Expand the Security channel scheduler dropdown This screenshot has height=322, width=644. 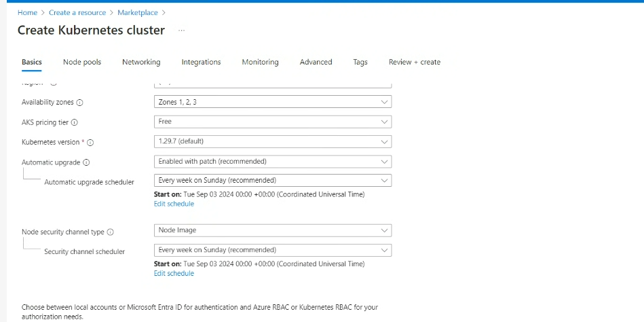pos(273,250)
